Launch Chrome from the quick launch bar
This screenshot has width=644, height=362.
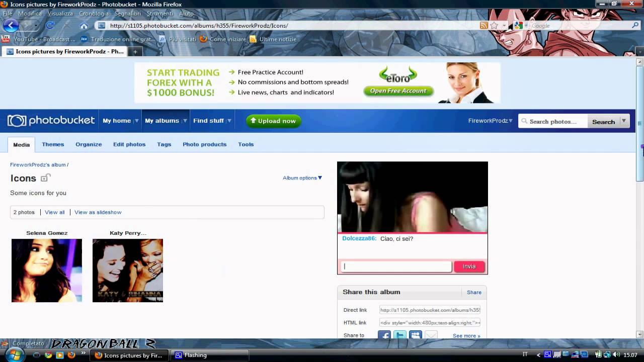pos(48,355)
